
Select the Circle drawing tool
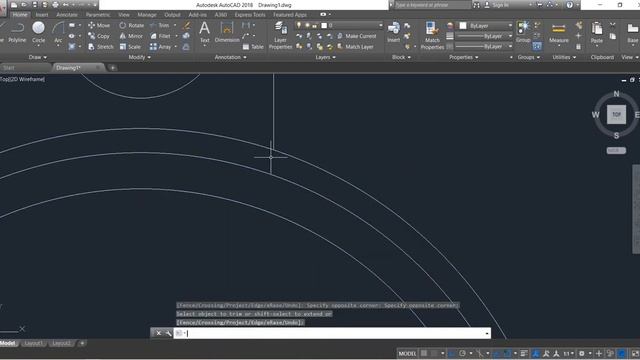[38, 32]
